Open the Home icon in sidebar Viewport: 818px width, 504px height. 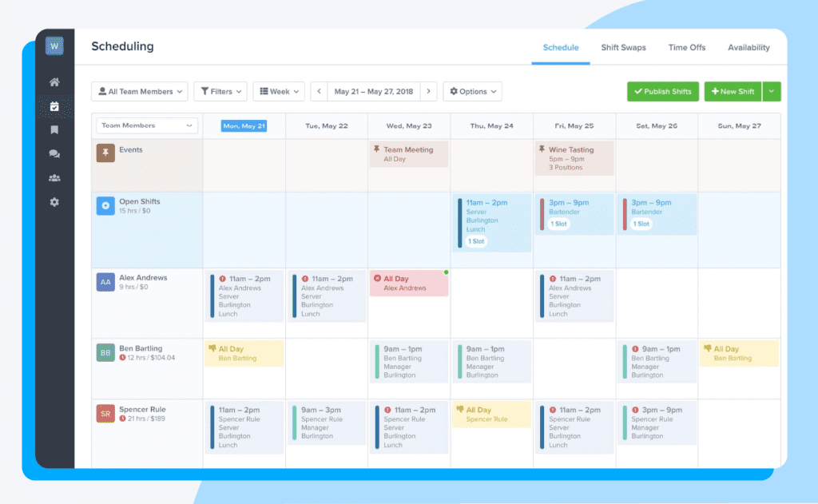54,81
